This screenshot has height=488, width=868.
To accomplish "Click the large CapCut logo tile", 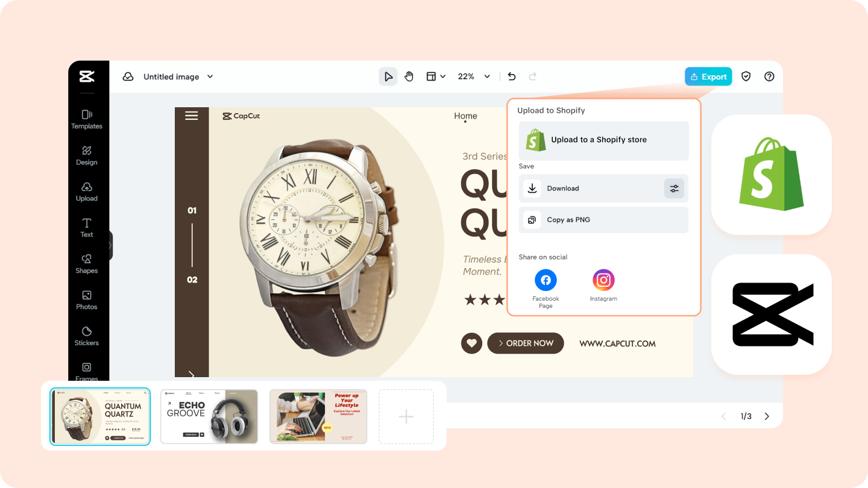I will click(x=772, y=314).
